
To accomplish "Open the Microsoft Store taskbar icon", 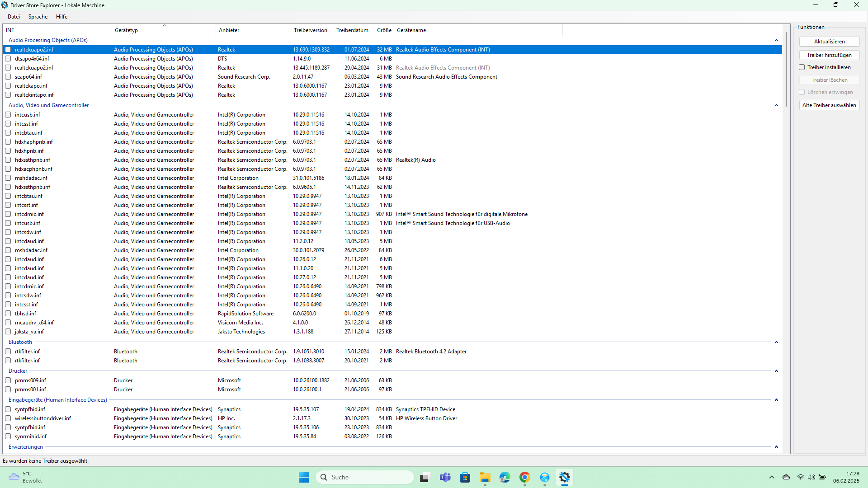I will pos(465,477).
